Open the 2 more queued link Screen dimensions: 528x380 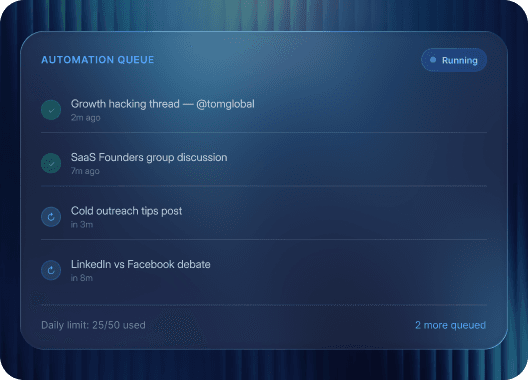(450, 325)
